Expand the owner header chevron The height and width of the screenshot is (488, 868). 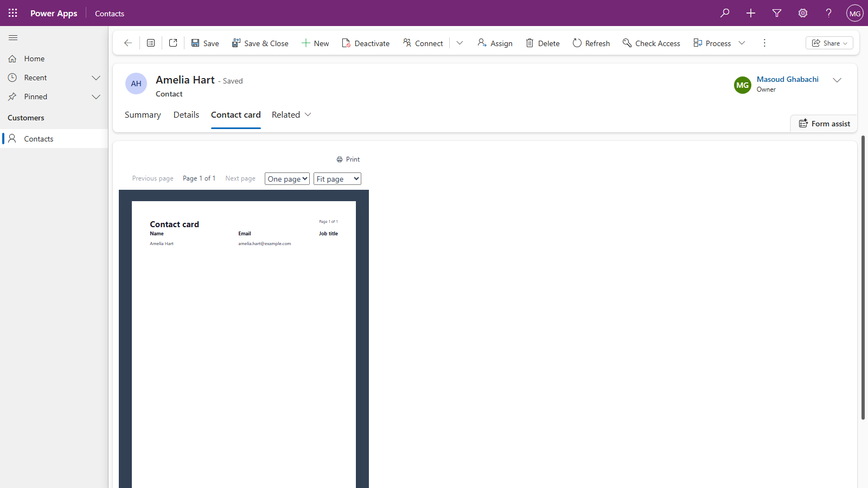click(x=837, y=80)
